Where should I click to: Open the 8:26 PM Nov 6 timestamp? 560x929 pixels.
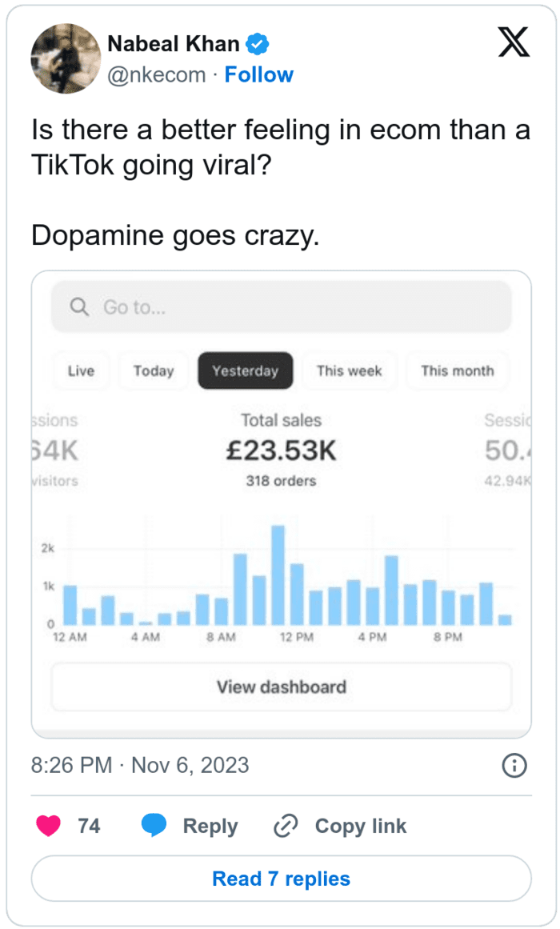click(x=140, y=765)
